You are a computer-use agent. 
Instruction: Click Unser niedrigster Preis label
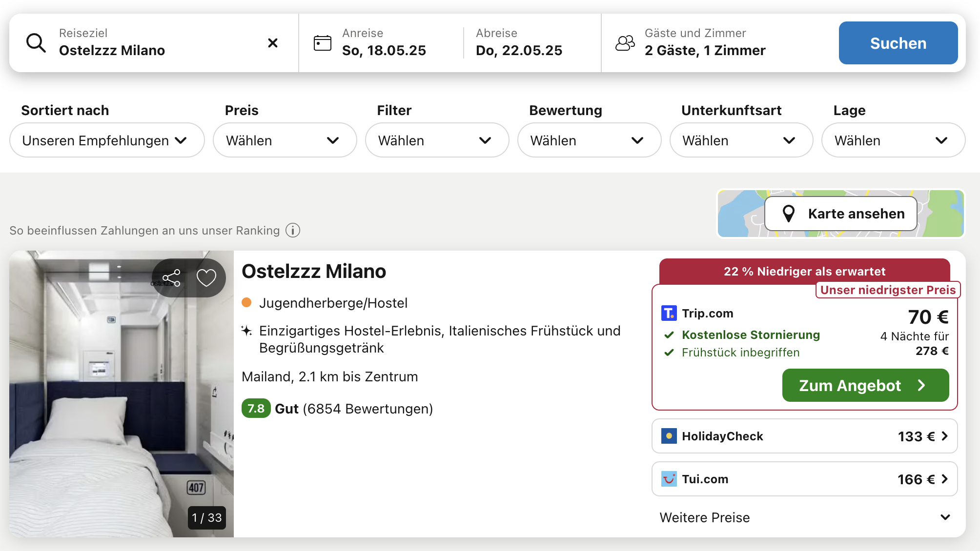pos(888,290)
